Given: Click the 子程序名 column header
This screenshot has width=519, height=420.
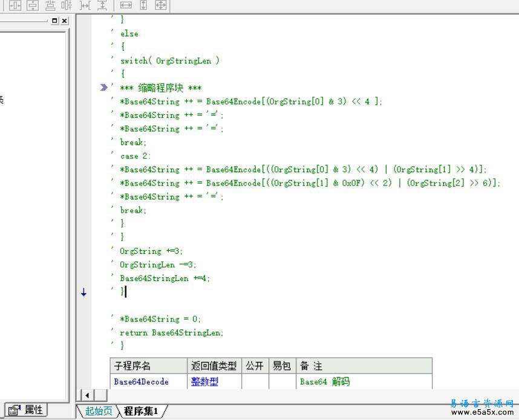Looking at the screenshot, I should tap(149, 366).
